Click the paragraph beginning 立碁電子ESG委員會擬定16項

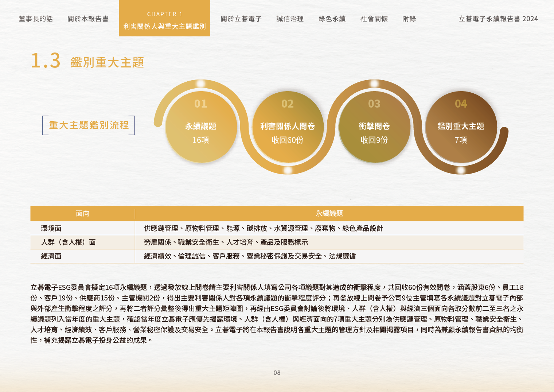pyautogui.click(x=277, y=314)
